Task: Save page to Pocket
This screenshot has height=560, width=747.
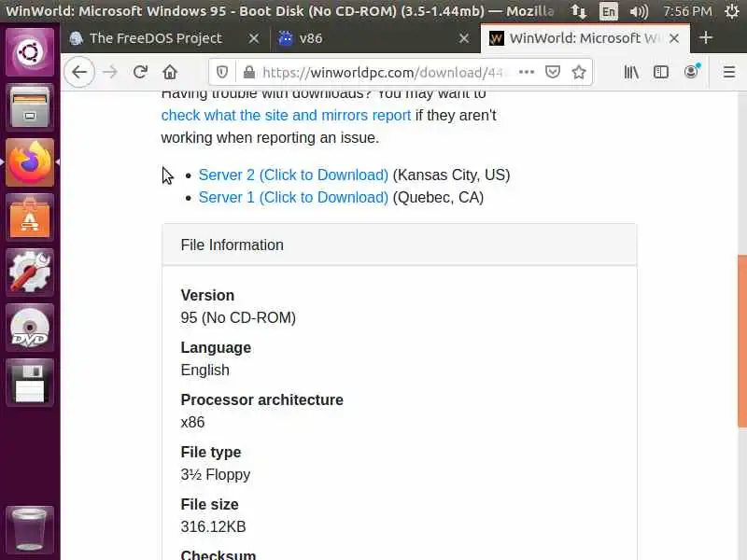Action: [x=553, y=73]
